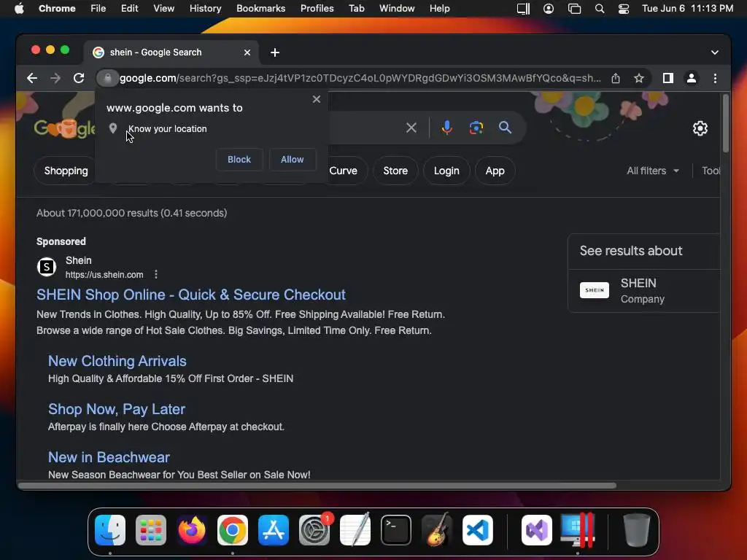747x560 pixels.
Task: Open Chrome profile avatar menu
Action: tap(692, 78)
